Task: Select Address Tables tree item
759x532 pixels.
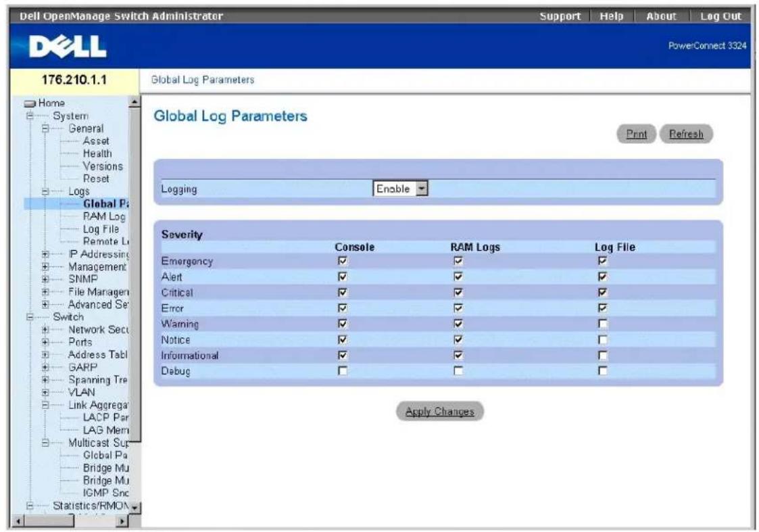Action: click(x=98, y=355)
